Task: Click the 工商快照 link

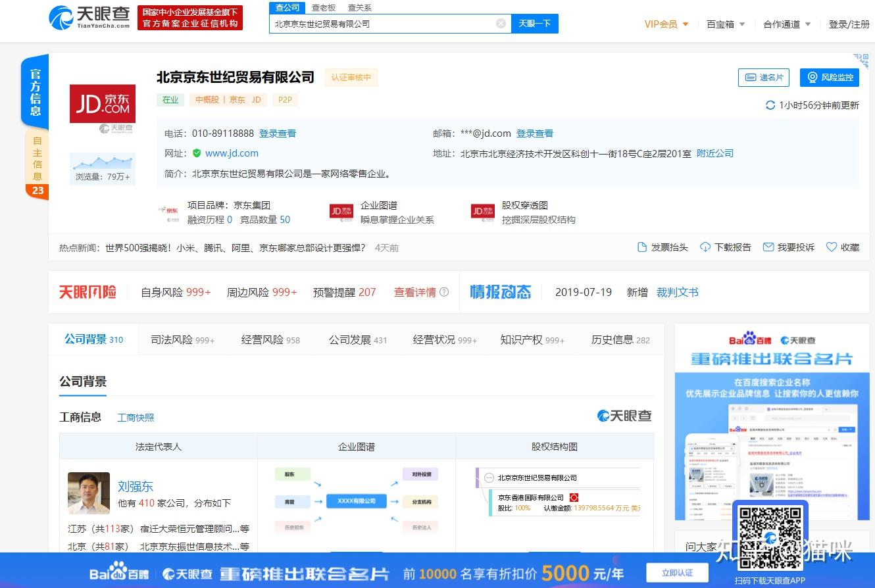Action: pyautogui.click(x=136, y=418)
